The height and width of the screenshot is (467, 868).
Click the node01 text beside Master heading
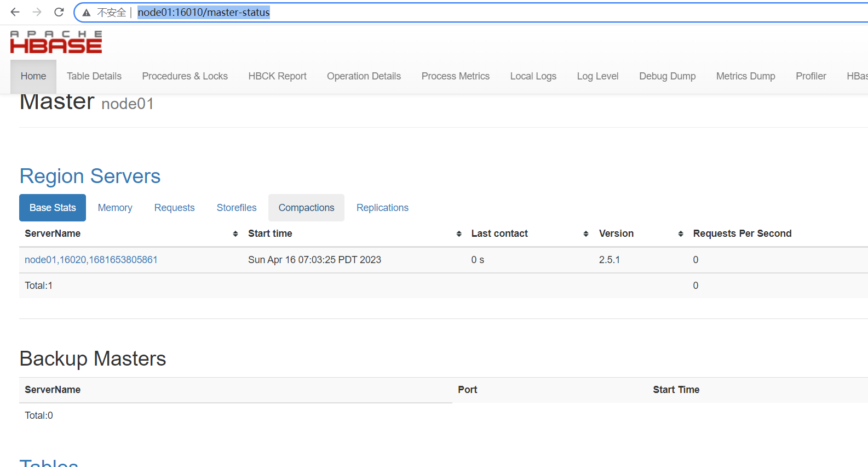click(128, 104)
